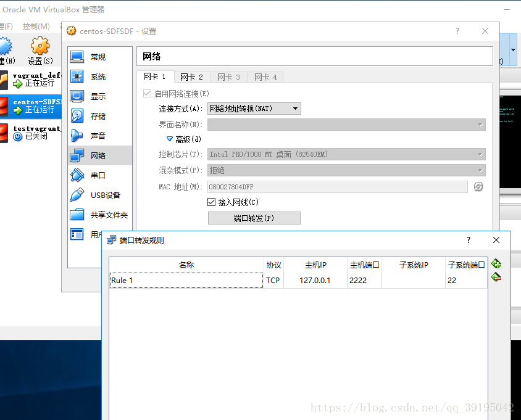The width and height of the screenshot is (521, 420).
Task: Switch to the 网卡 3 tab
Action: pyautogui.click(x=228, y=77)
